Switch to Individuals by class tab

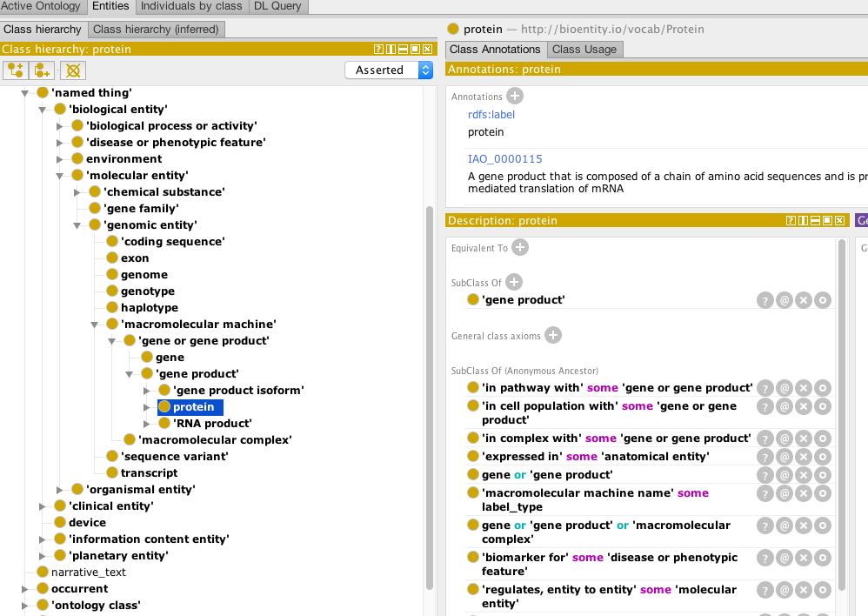pyautogui.click(x=191, y=6)
